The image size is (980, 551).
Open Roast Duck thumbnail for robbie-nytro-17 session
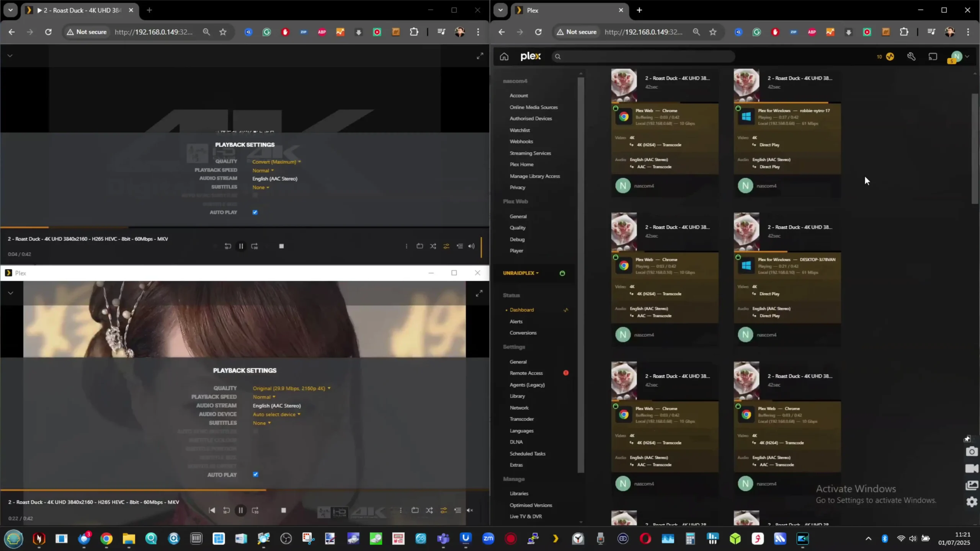[746, 85]
